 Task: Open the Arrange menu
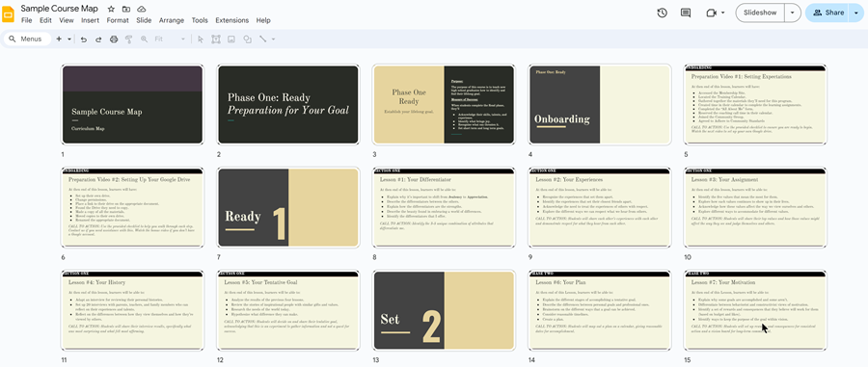coord(172,20)
